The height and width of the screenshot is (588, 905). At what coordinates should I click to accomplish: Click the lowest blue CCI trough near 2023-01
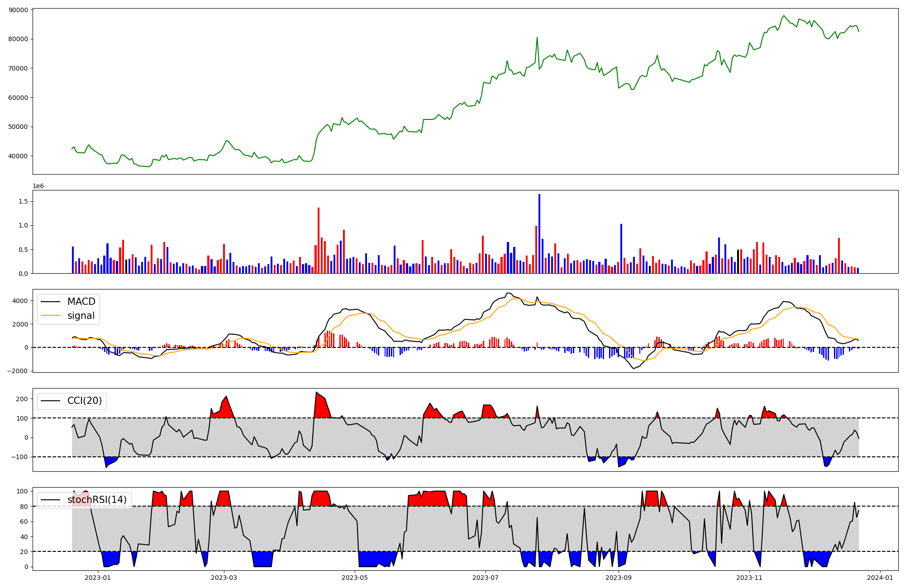(106, 467)
